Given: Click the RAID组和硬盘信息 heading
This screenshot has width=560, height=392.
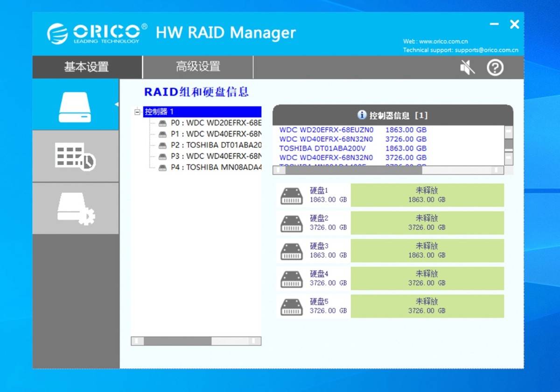Looking at the screenshot, I should coord(196,92).
